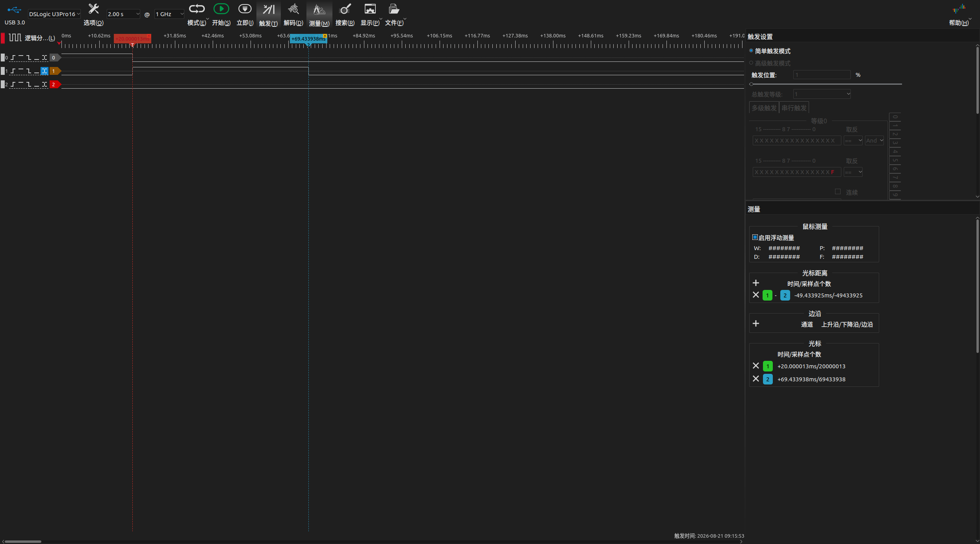Toggle the Trigger (触发) panel icon
This screenshot has height=544, width=980.
pyautogui.click(x=269, y=9)
